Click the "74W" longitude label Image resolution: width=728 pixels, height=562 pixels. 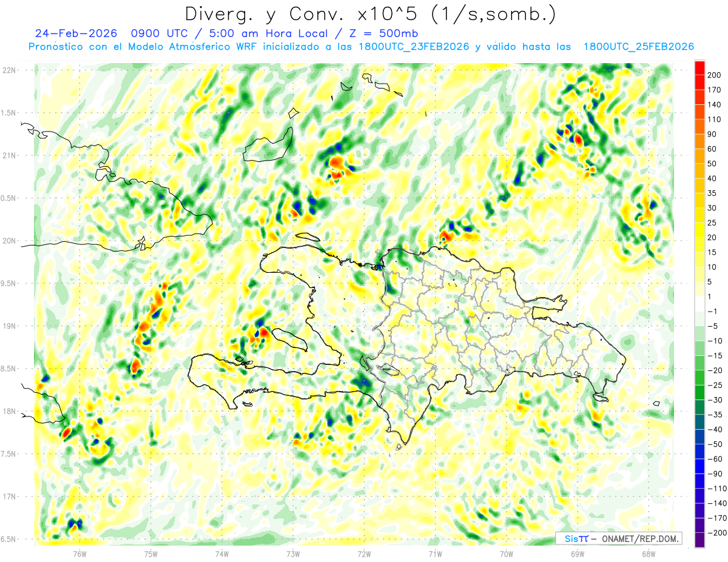(x=222, y=553)
